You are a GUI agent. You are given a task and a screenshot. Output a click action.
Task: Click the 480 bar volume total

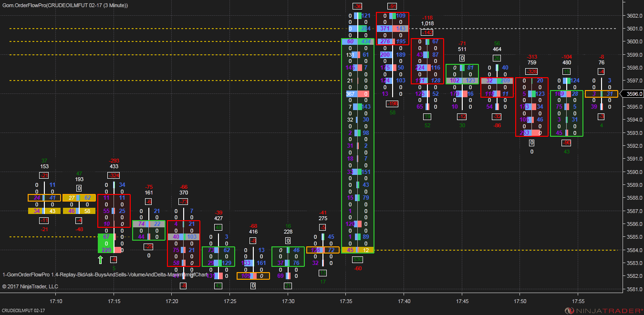point(567,62)
